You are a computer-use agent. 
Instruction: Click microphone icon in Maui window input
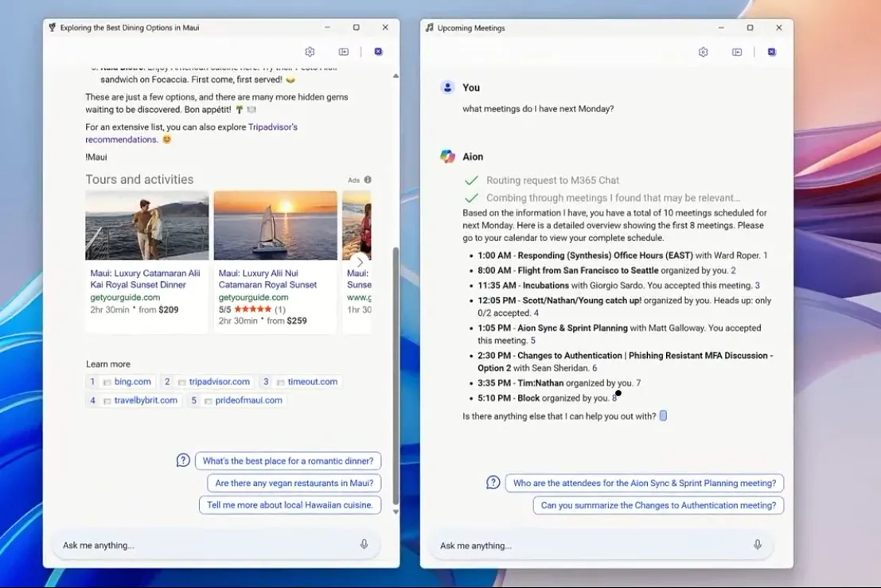click(x=364, y=544)
